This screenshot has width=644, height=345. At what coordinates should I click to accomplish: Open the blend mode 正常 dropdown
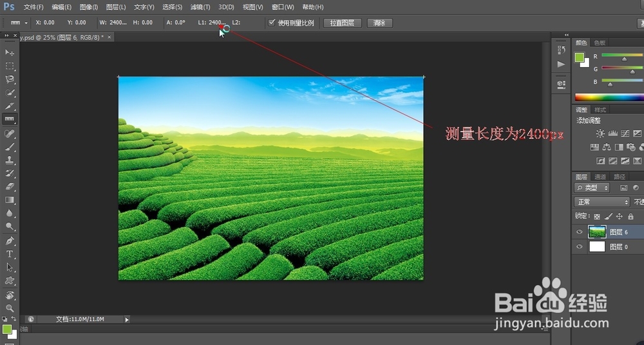pos(601,202)
